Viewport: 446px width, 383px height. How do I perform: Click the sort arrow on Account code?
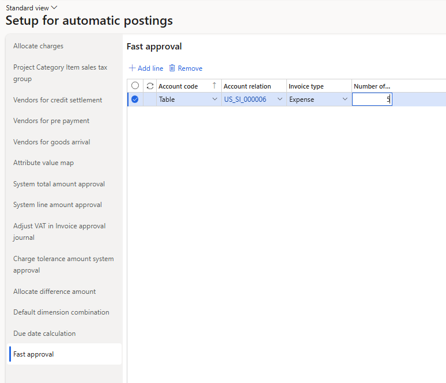tap(214, 86)
